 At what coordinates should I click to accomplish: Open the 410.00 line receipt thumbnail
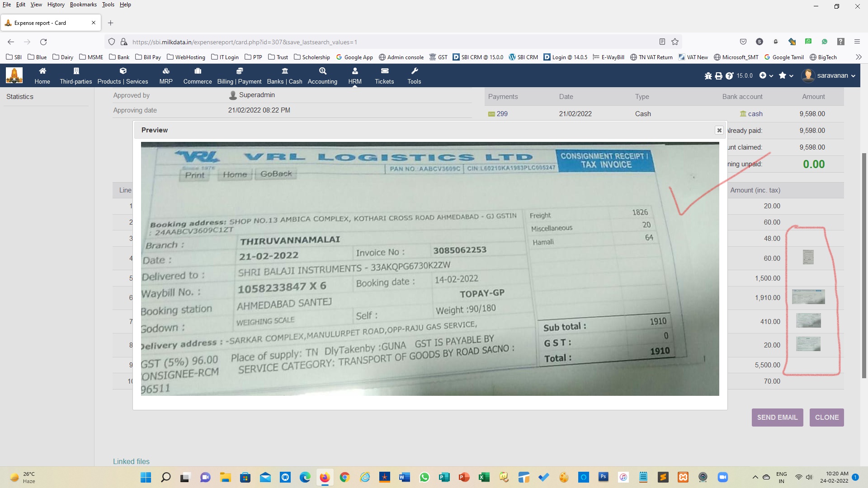808,320
